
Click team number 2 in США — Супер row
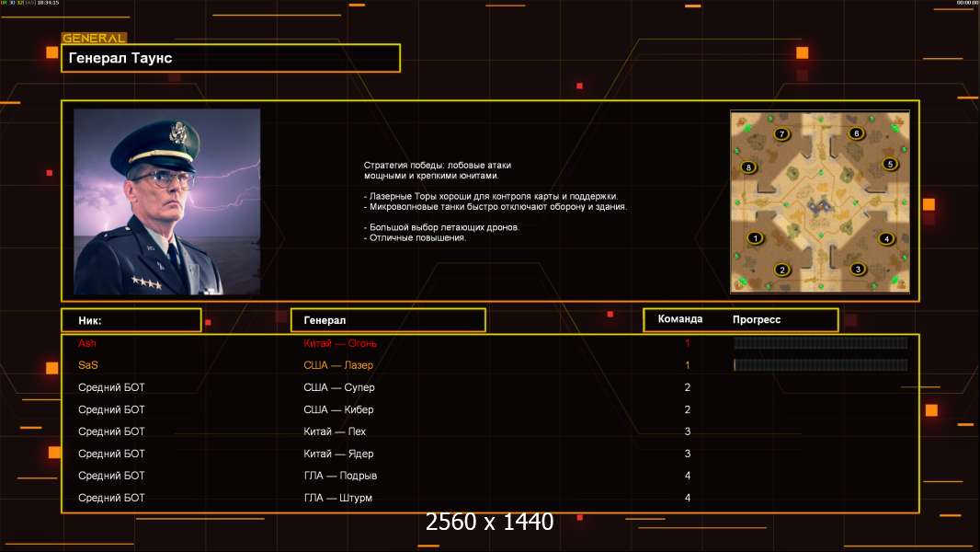(688, 387)
